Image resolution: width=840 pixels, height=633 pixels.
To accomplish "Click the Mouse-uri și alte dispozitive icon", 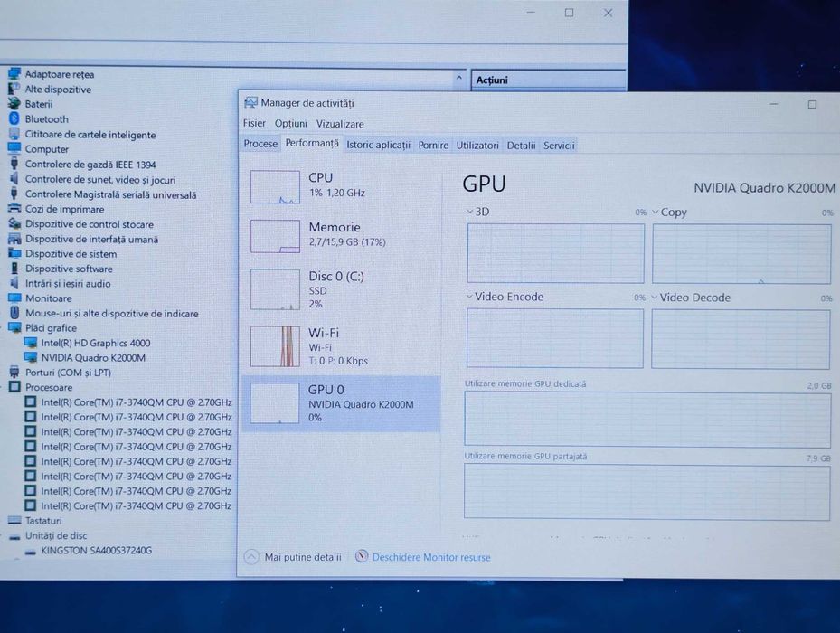I will (14, 313).
